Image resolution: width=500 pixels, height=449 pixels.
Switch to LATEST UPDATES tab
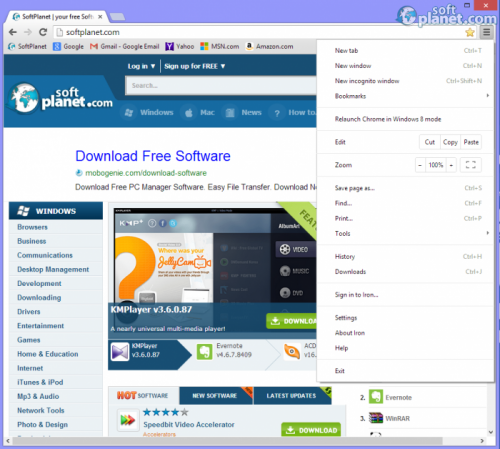(292, 396)
